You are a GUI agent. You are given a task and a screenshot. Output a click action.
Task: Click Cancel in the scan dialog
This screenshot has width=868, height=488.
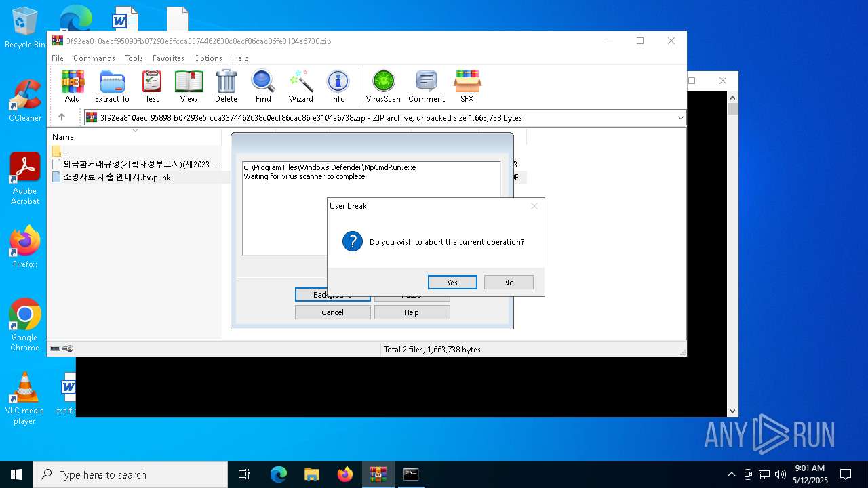click(x=332, y=312)
